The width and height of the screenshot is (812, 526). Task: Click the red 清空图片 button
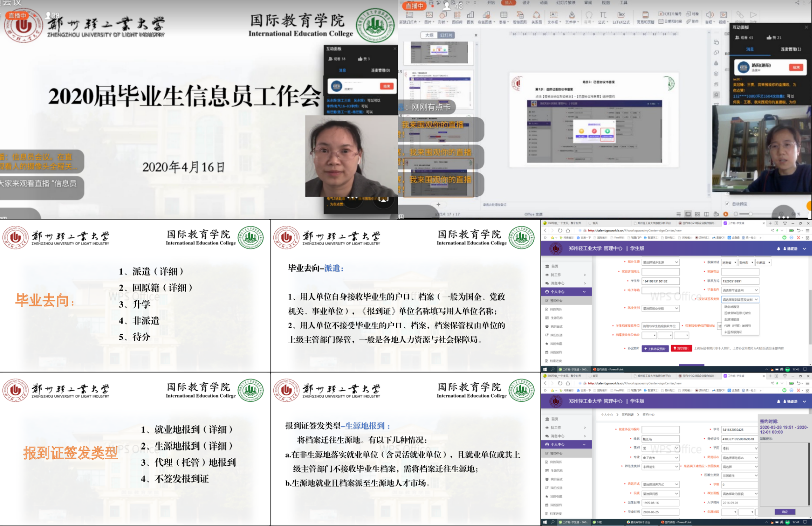coord(681,348)
